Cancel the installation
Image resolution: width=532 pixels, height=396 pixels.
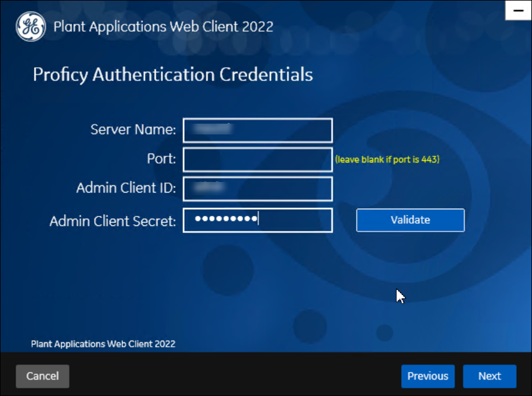tap(42, 376)
